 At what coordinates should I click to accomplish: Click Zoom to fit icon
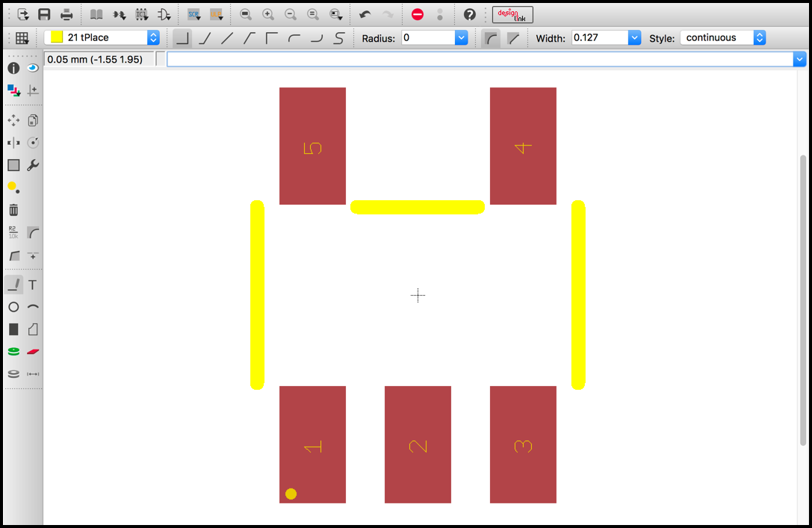246,14
